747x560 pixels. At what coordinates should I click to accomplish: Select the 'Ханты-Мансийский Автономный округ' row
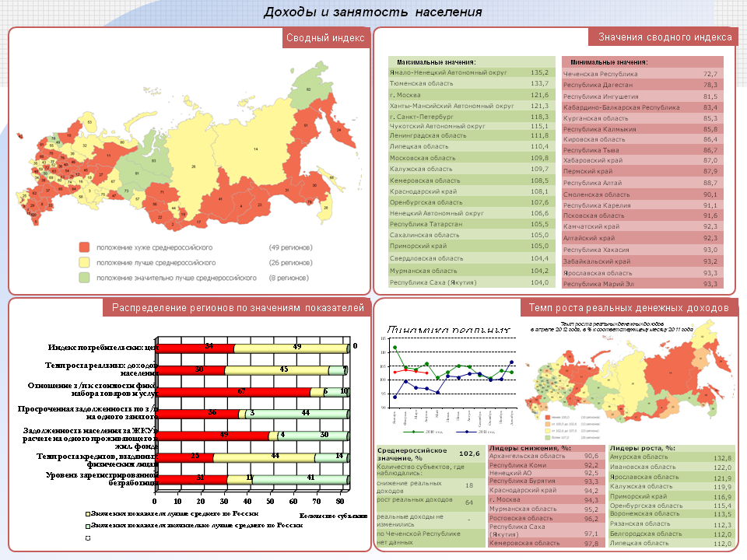[472, 106]
